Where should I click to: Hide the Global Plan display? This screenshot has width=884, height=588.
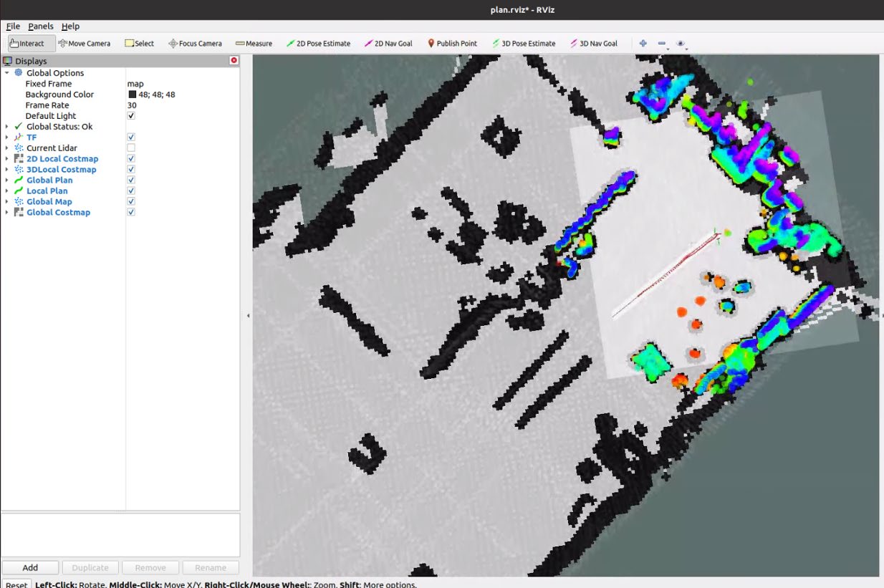pyautogui.click(x=131, y=180)
